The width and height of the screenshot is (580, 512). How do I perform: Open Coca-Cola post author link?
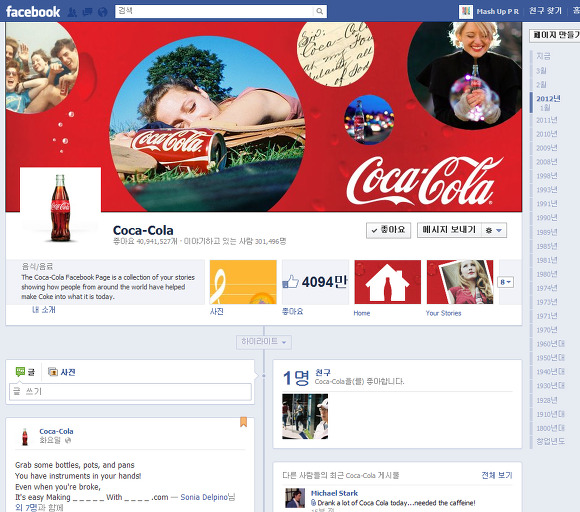[x=56, y=431]
